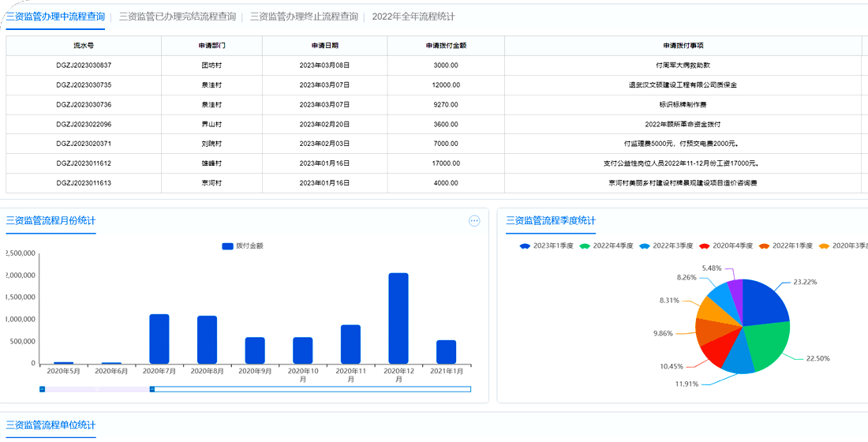Click the 2020年9月 bar

[255, 350]
